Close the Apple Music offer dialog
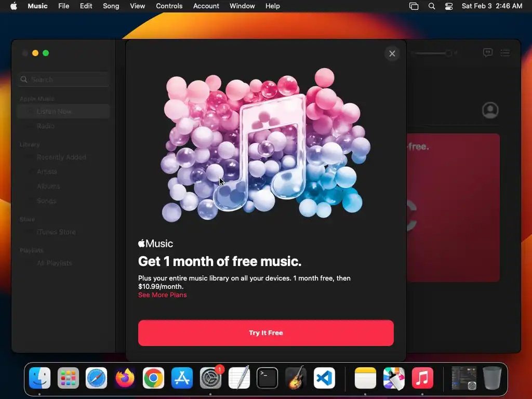This screenshot has width=532, height=399. (392, 54)
